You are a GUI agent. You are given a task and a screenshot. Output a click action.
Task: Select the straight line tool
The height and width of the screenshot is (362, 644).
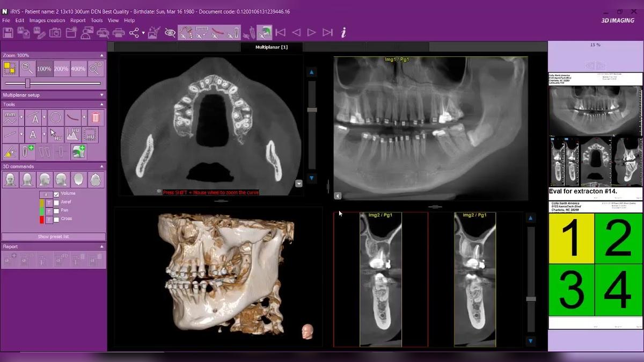coord(10,135)
